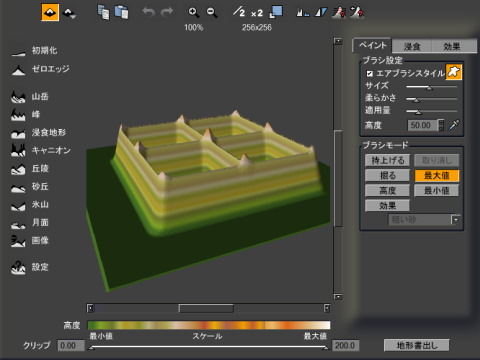Screen dimensions: 480x360
Task: Click the zoom out magnifier icon
Action: [x=212, y=12]
